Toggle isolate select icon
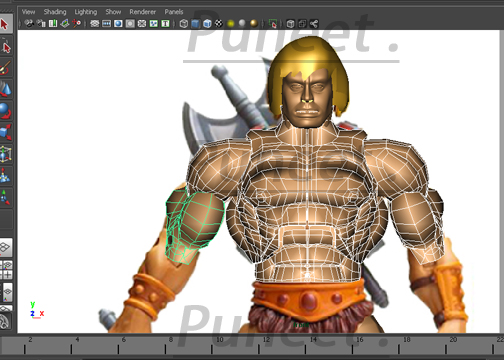This screenshot has width=504, height=360. pos(273,24)
